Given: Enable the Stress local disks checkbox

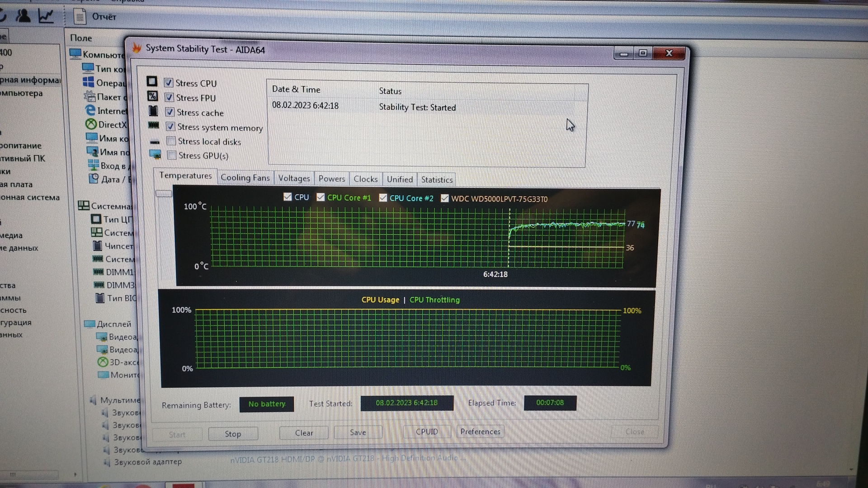Looking at the screenshot, I should [171, 141].
